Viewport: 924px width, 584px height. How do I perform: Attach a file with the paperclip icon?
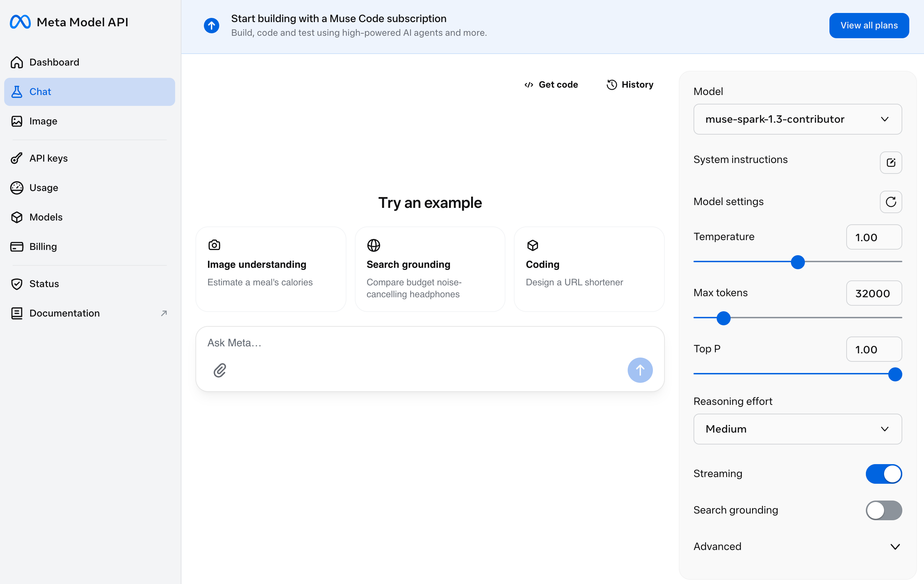point(220,371)
